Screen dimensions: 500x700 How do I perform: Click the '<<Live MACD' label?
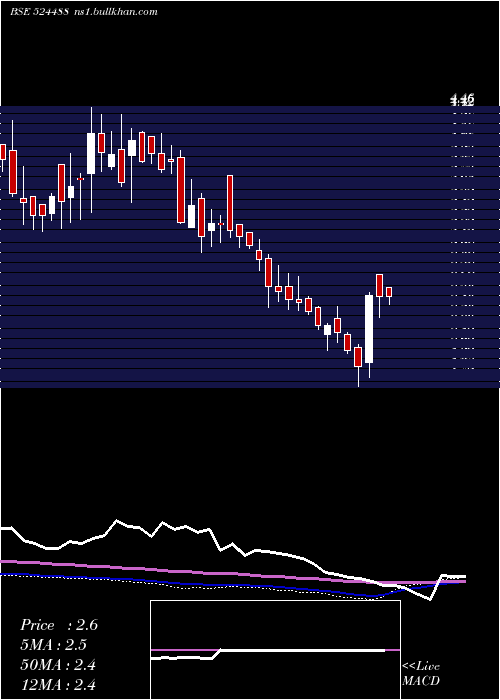click(421, 673)
